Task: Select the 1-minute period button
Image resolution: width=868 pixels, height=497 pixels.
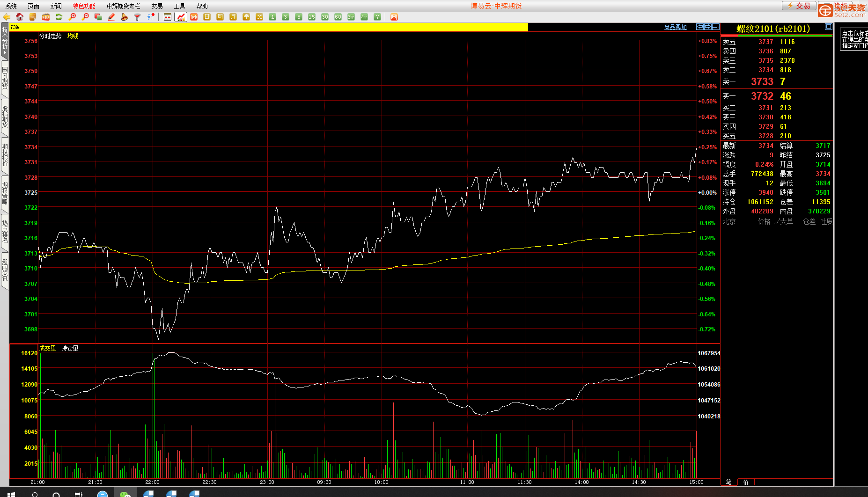Action: [x=272, y=17]
